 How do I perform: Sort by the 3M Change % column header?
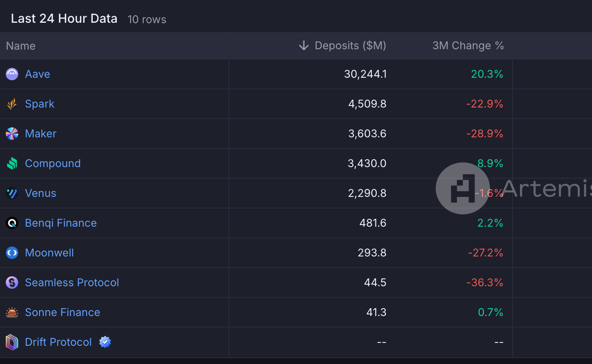[468, 45]
